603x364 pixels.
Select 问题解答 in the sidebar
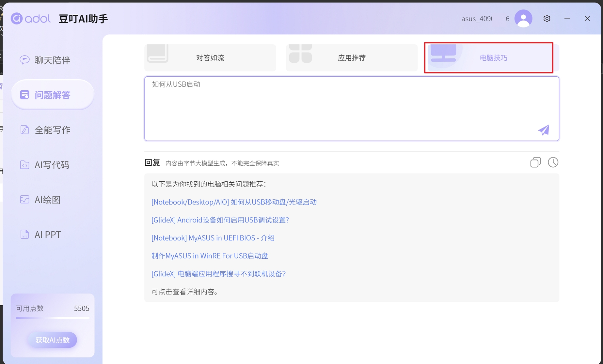tap(53, 95)
